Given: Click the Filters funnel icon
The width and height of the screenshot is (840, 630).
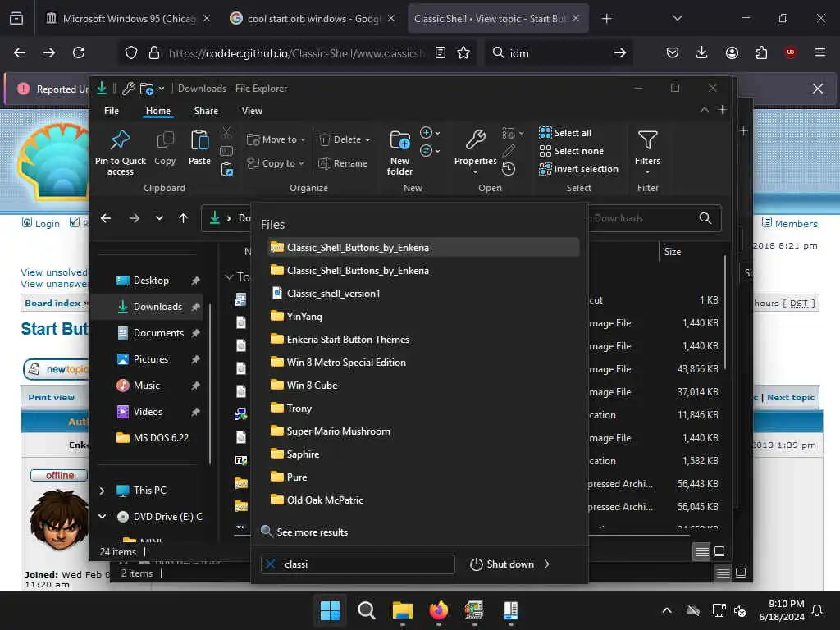Looking at the screenshot, I should [x=648, y=140].
